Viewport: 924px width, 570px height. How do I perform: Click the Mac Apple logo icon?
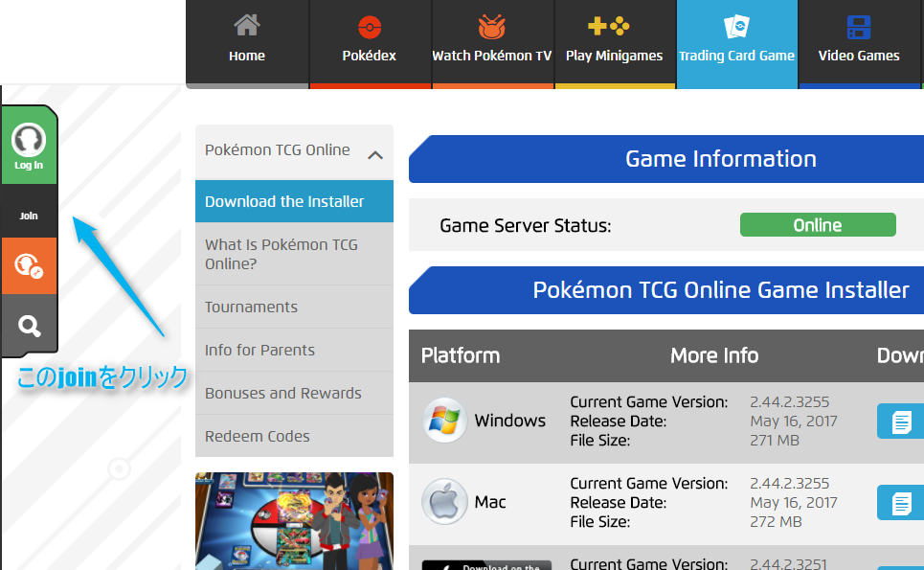(x=444, y=502)
